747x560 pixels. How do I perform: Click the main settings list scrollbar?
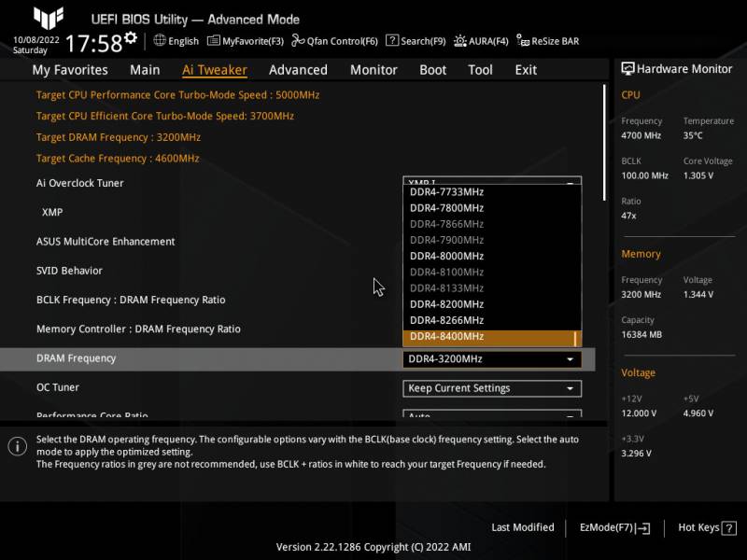[x=604, y=143]
